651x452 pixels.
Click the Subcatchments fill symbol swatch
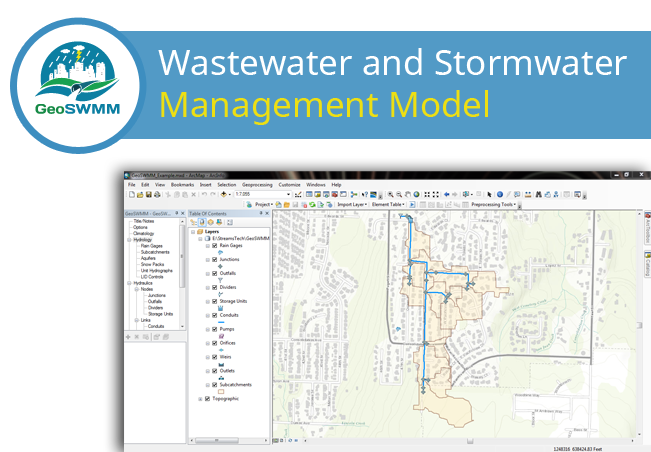click(221, 391)
